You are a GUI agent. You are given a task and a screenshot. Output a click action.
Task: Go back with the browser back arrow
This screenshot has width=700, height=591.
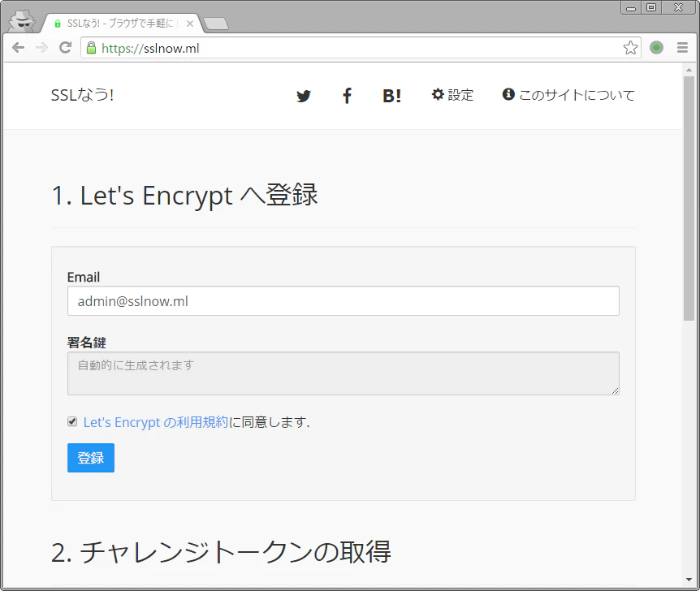tap(19, 47)
